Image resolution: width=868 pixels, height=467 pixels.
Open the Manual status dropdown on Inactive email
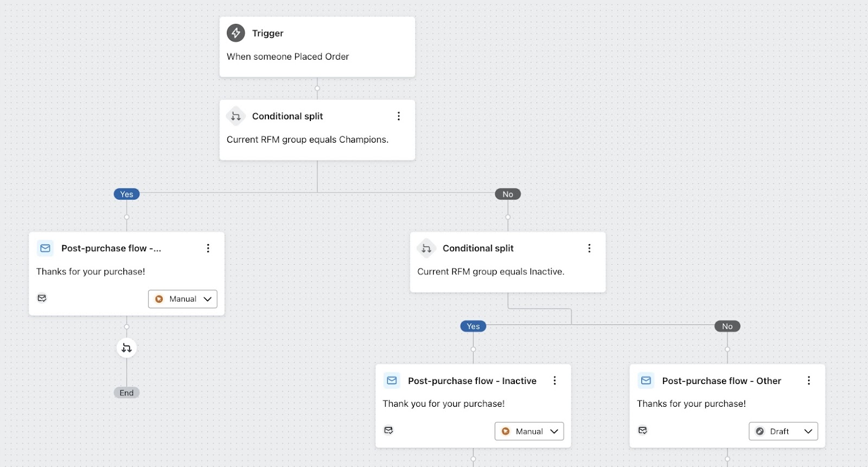point(529,431)
